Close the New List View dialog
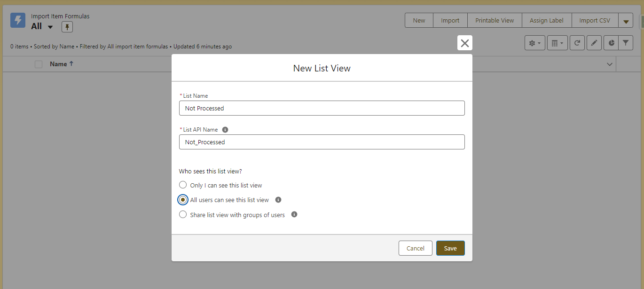This screenshot has height=289, width=644. [464, 43]
